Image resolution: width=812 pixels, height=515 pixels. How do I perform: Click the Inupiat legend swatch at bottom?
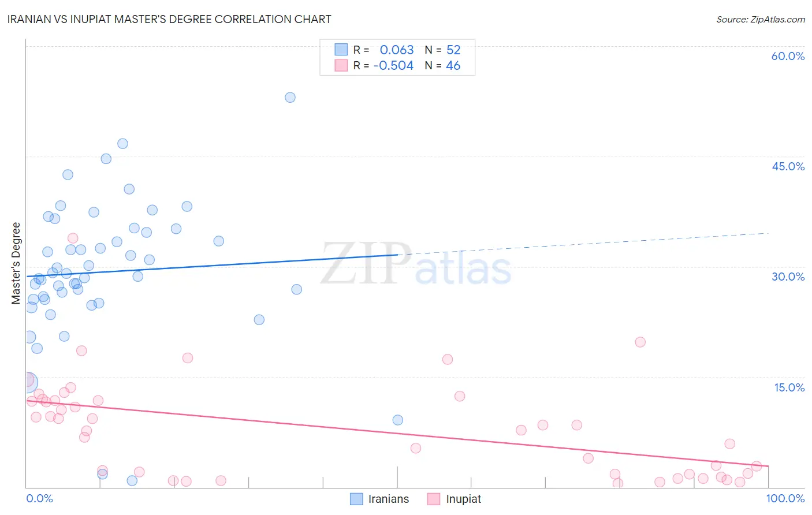[434, 499]
